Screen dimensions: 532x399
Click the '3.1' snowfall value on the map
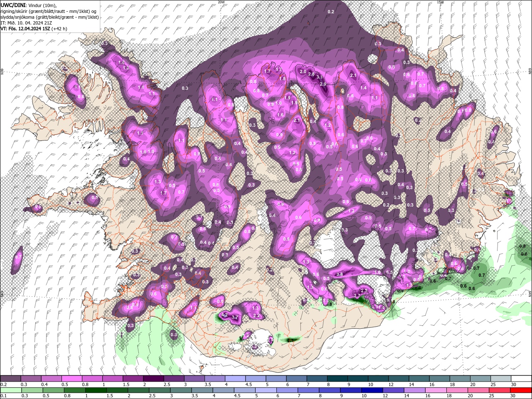pyautogui.click(x=320, y=77)
